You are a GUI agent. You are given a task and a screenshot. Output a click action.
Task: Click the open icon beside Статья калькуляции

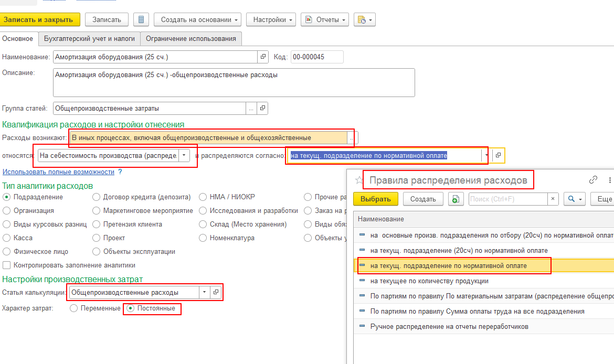[216, 292]
